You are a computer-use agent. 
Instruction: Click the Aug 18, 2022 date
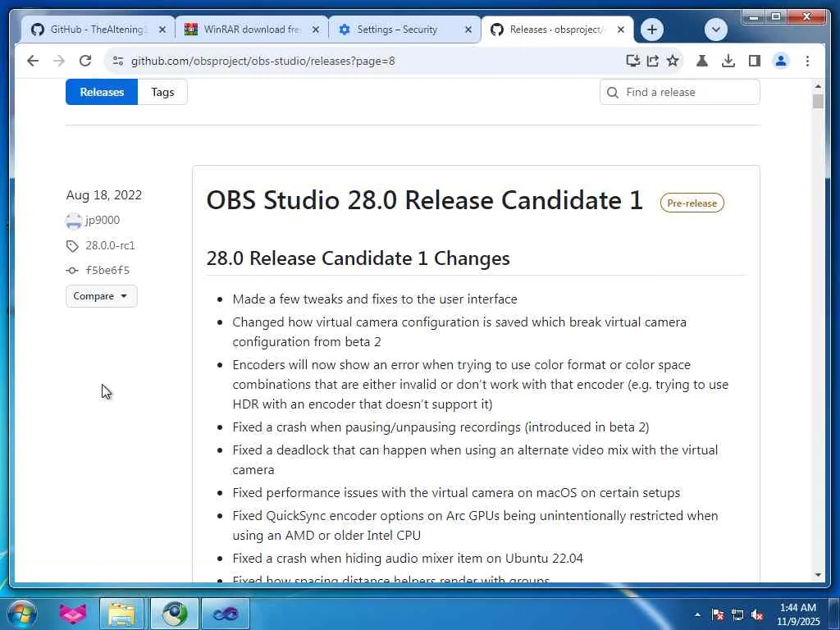tap(104, 195)
